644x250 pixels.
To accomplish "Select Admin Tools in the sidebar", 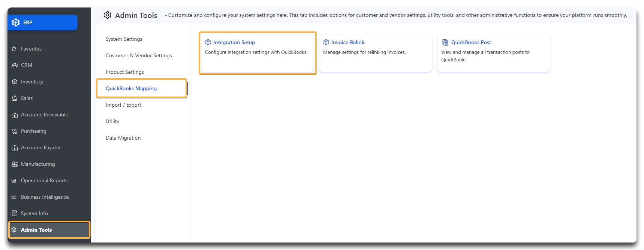I will pos(49,230).
